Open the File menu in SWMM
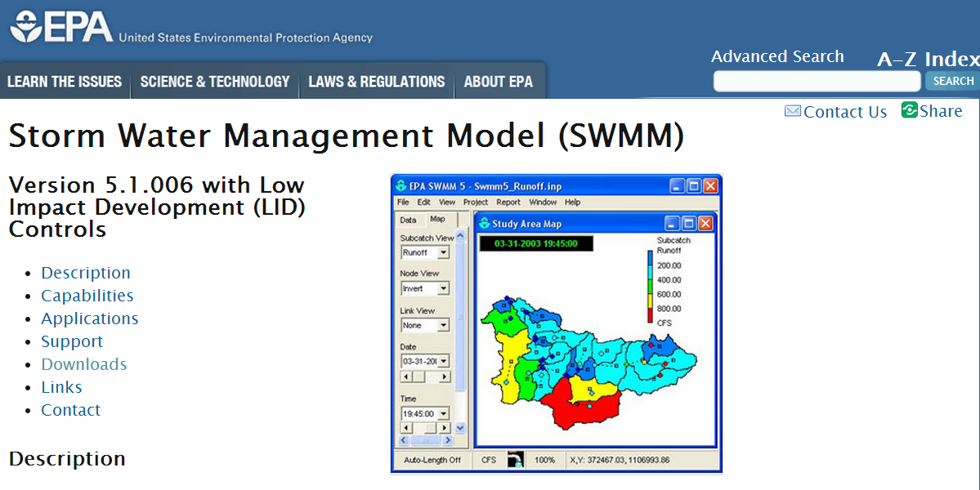 click(403, 203)
